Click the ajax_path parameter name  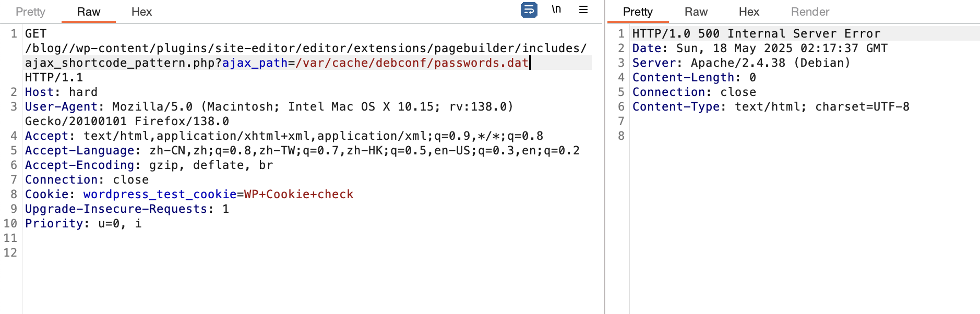pos(255,63)
